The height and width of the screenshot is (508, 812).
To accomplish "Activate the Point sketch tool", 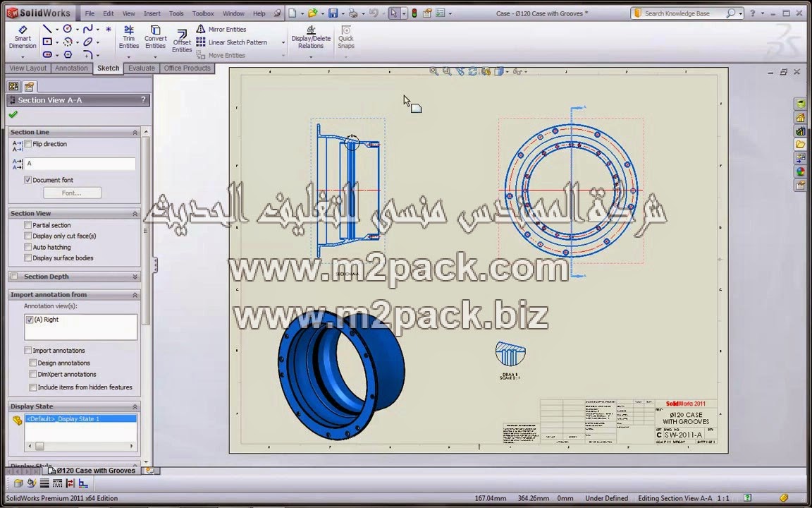I will [109, 30].
